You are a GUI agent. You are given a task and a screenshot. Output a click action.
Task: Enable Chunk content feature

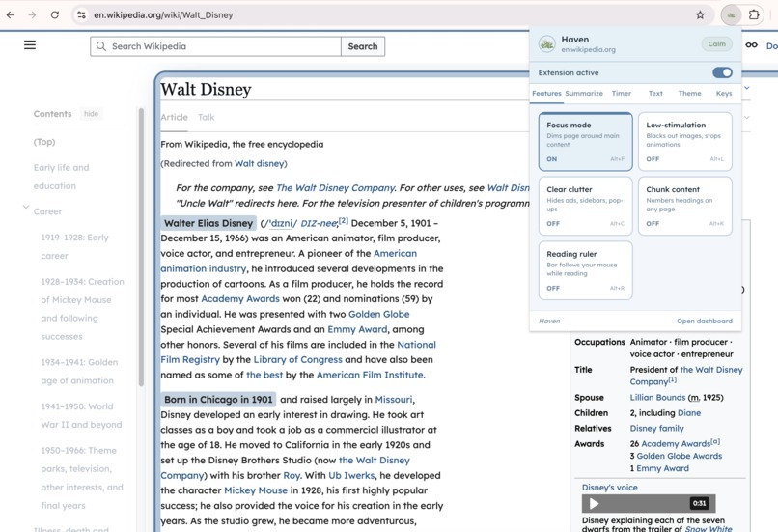click(684, 206)
